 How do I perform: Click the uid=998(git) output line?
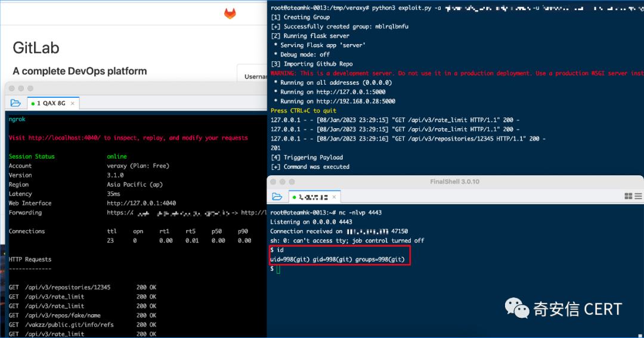pyautogui.click(x=338, y=259)
